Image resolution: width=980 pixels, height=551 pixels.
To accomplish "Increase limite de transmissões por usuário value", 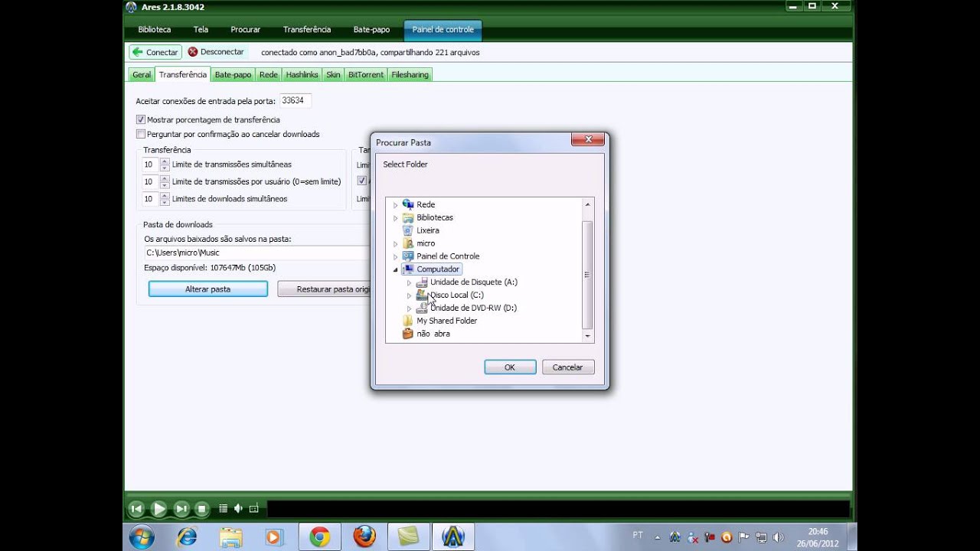I will point(165,178).
